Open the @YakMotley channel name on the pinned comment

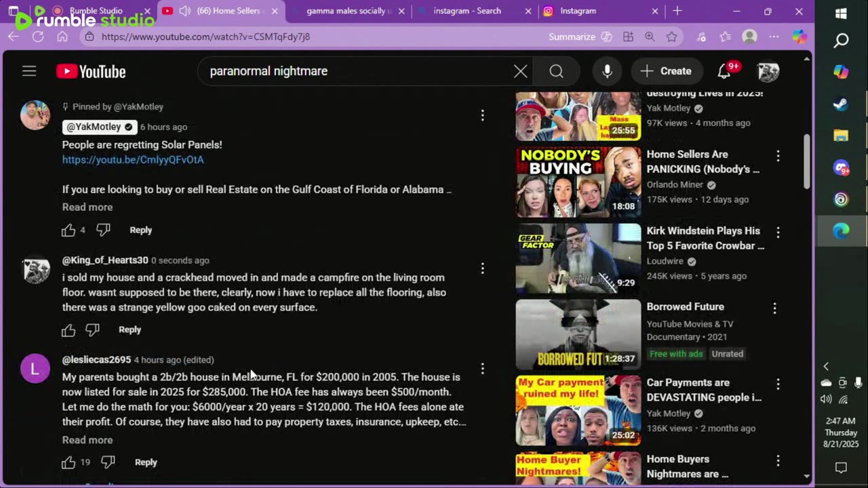(100, 127)
